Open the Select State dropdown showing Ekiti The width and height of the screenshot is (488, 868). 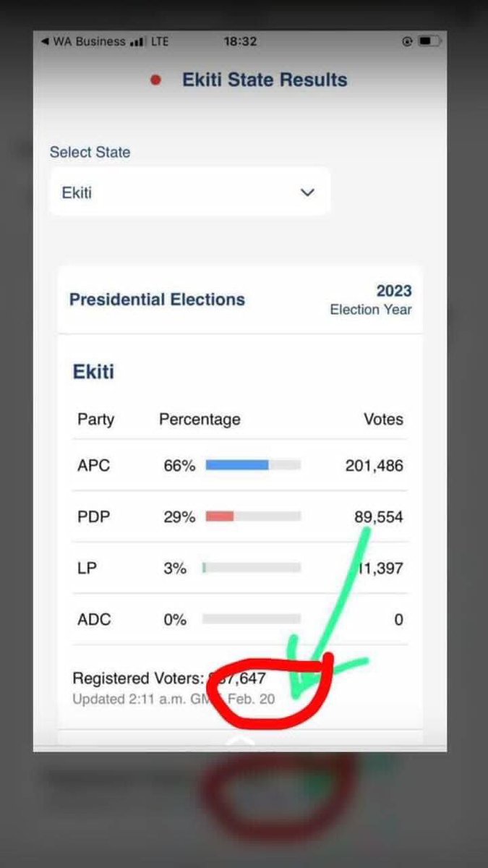click(x=189, y=192)
